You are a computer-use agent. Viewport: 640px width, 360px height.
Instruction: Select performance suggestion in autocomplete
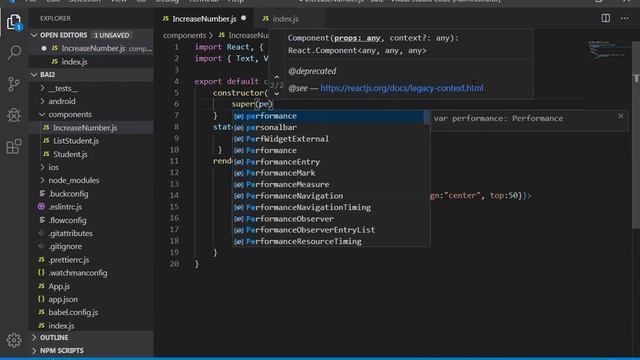coord(328,116)
